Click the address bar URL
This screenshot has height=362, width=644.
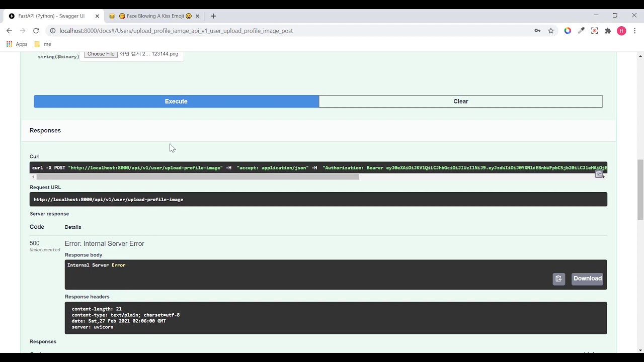(176, 31)
